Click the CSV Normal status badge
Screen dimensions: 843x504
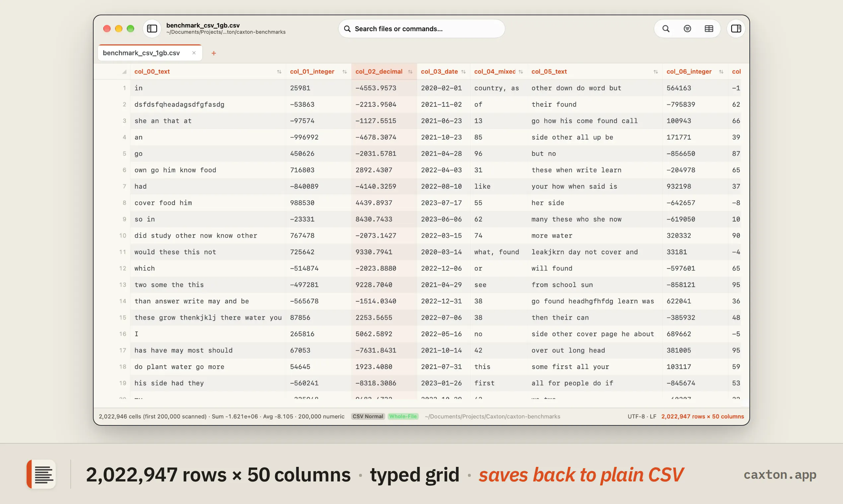368,416
